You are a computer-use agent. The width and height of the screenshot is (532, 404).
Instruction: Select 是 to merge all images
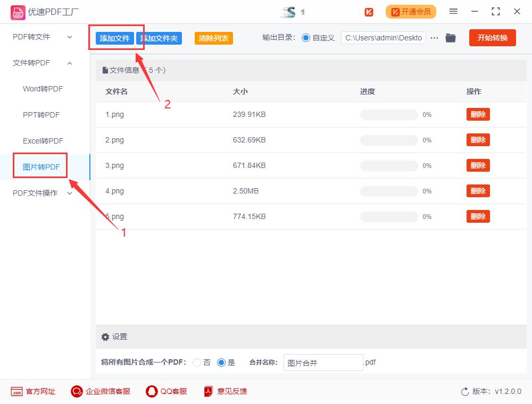(x=221, y=363)
